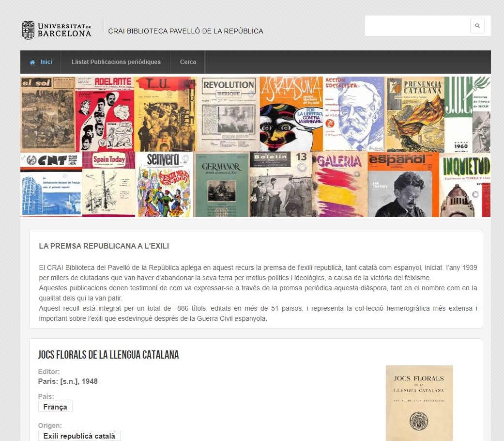Select the Exili republicà català tag
Image resolution: width=504 pixels, height=441 pixels.
pos(79,436)
